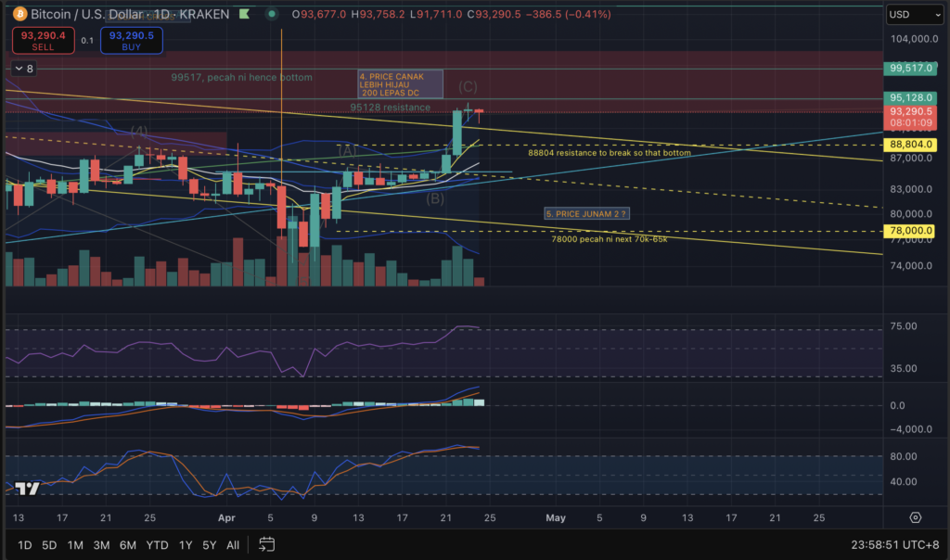The height and width of the screenshot is (560, 950).
Task: Select the '88804 resistance to break' annotation
Action: point(610,153)
